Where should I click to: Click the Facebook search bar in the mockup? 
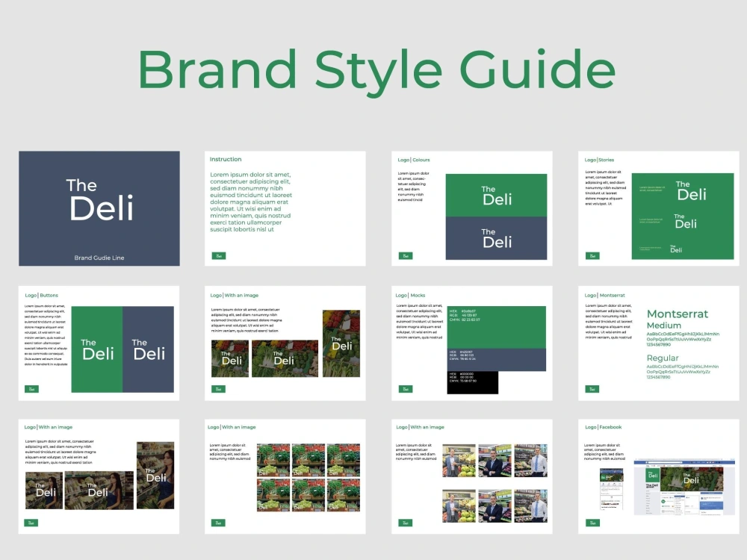tap(665, 462)
